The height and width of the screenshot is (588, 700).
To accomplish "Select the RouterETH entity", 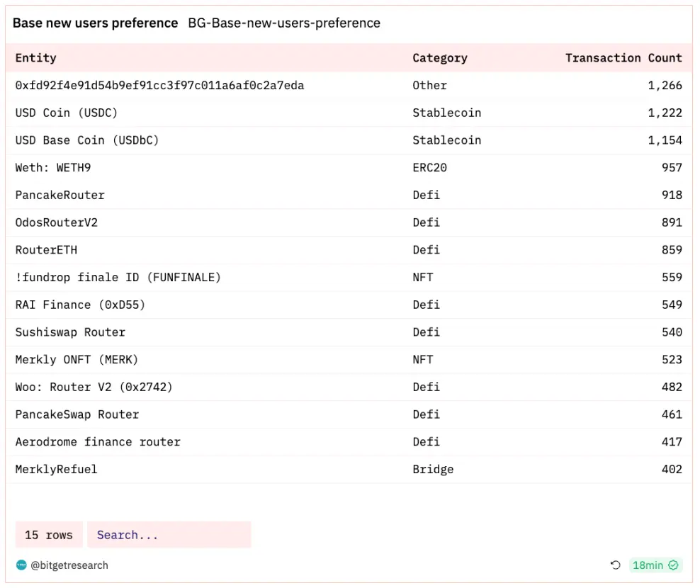I will [x=46, y=249].
